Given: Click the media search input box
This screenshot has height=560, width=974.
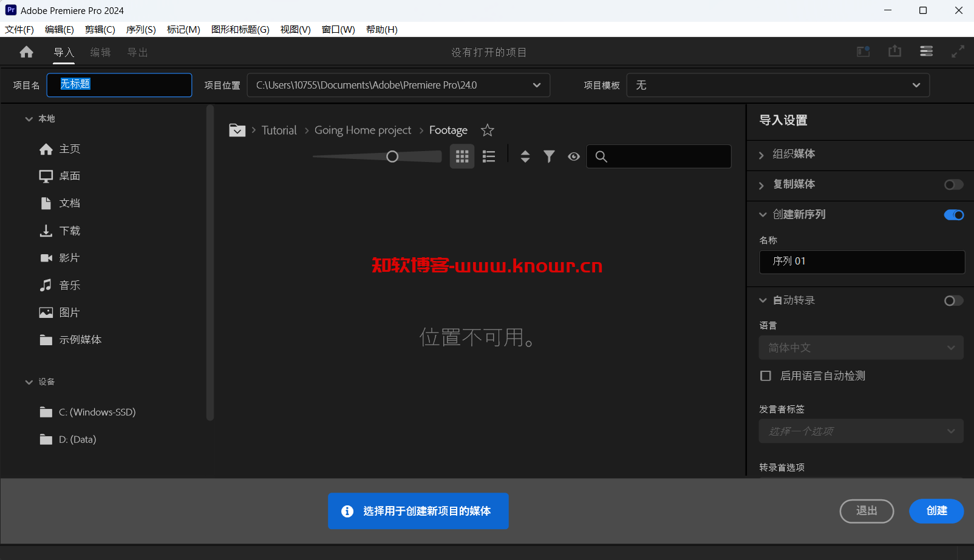Looking at the screenshot, I should coord(659,157).
